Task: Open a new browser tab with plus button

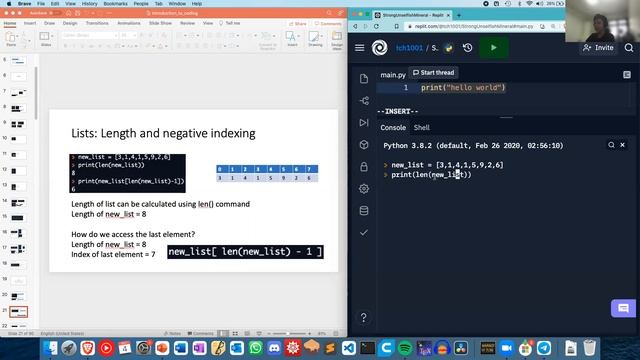Action: pyautogui.click(x=459, y=15)
